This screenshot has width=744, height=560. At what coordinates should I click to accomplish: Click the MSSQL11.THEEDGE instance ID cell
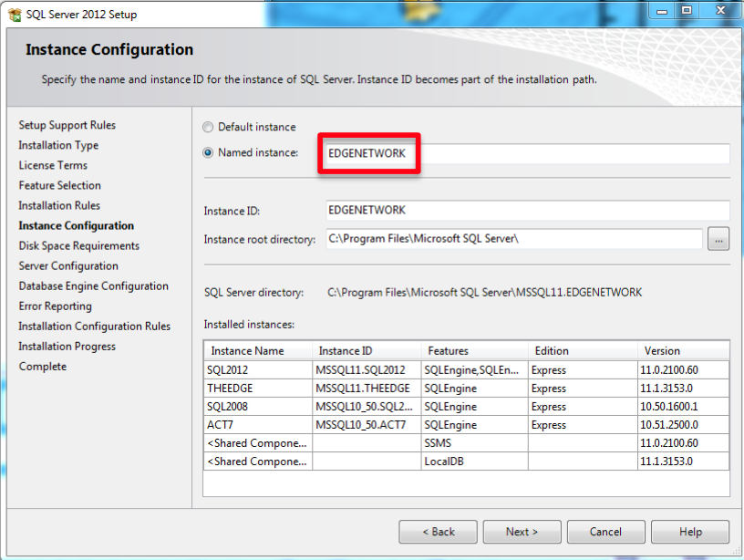367,389
